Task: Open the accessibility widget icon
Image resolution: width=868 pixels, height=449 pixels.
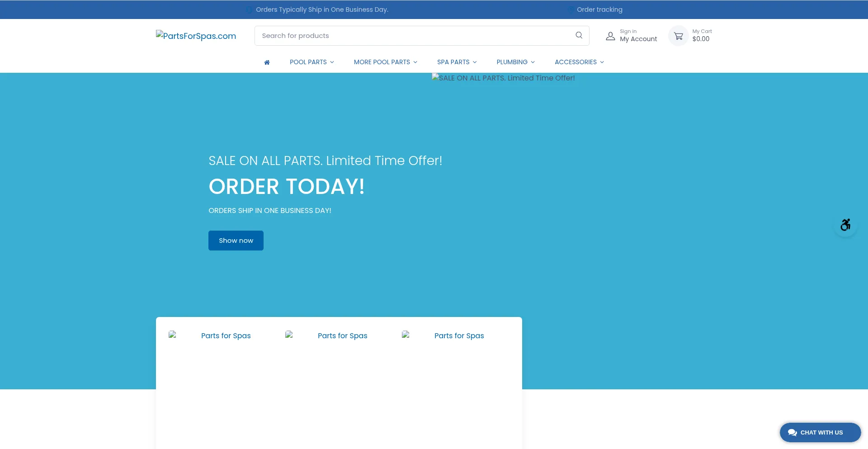Action: coord(845,225)
